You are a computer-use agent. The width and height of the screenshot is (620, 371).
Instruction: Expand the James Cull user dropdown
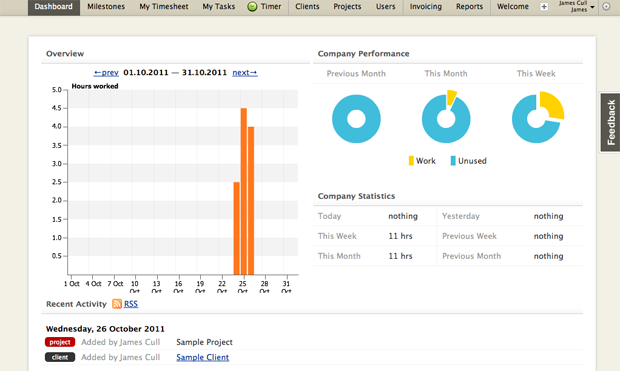pos(577,6)
